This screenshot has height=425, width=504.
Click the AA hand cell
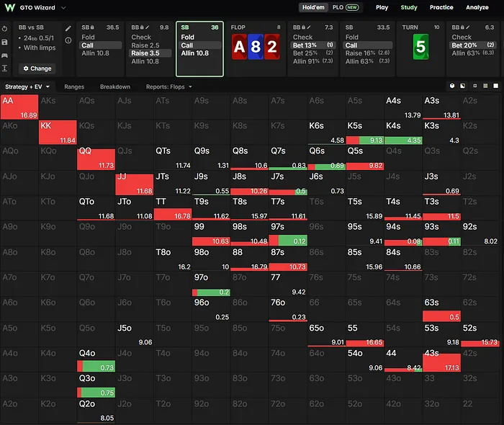(x=19, y=107)
